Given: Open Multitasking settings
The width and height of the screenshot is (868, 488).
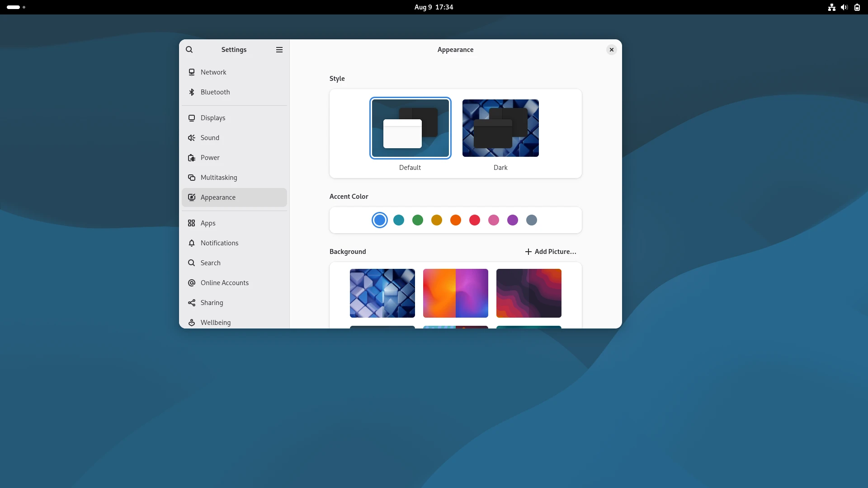Looking at the screenshot, I should pyautogui.click(x=219, y=178).
